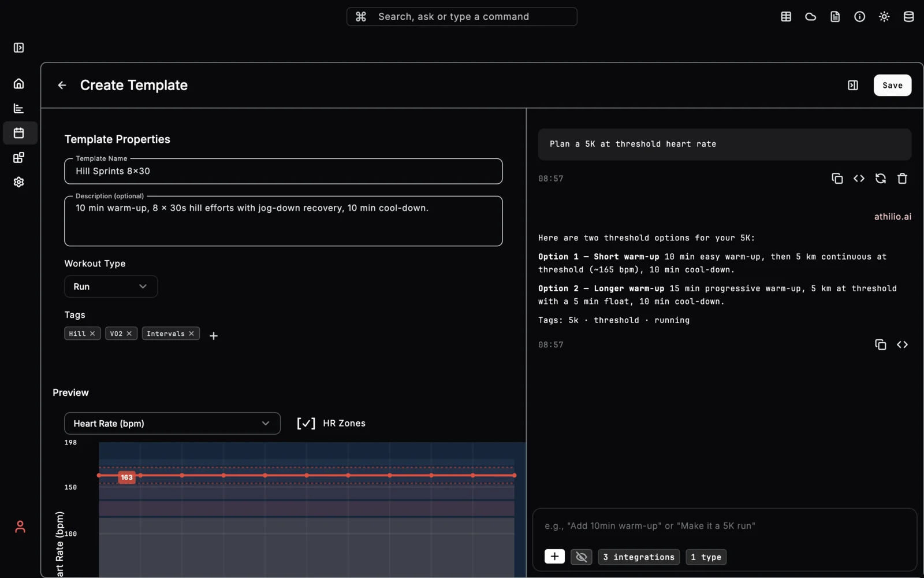View code for the athilio.ai response
This screenshot has height=578, width=924.
[x=903, y=344]
